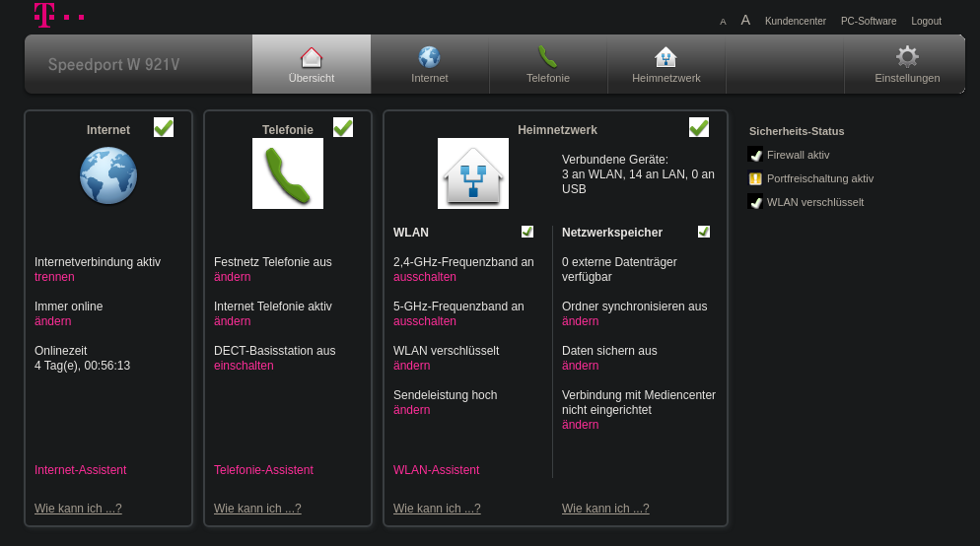
Task: Open the Telefonie navigation tab
Action: 548,65
